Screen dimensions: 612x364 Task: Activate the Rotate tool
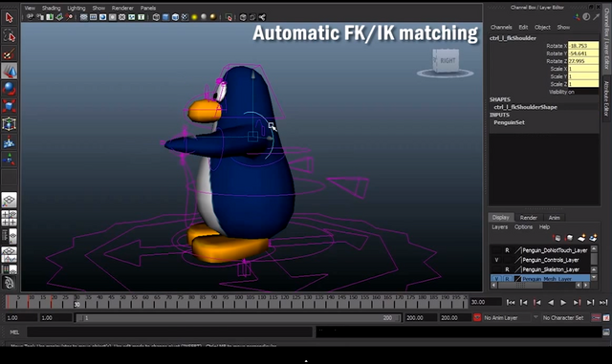point(9,89)
